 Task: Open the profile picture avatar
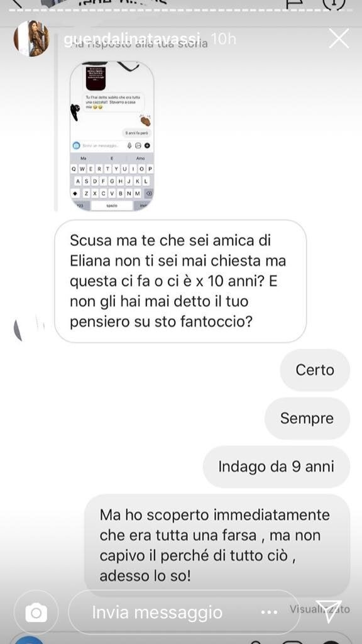pyautogui.click(x=31, y=38)
